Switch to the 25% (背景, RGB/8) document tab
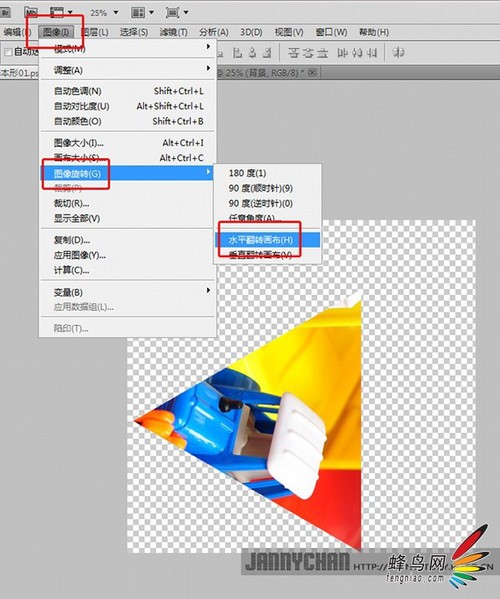The width and height of the screenshot is (500, 599). pyautogui.click(x=264, y=73)
